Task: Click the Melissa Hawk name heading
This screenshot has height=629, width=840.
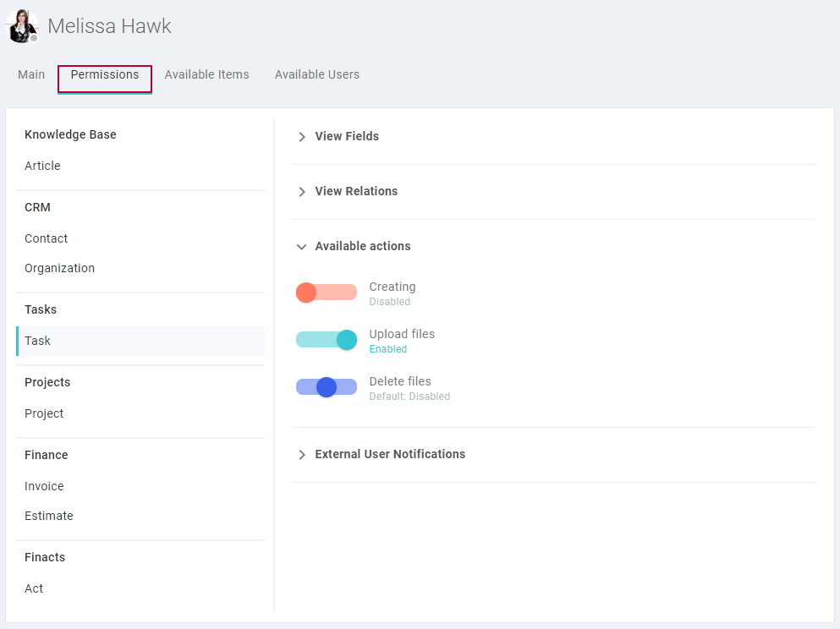Action: (109, 26)
